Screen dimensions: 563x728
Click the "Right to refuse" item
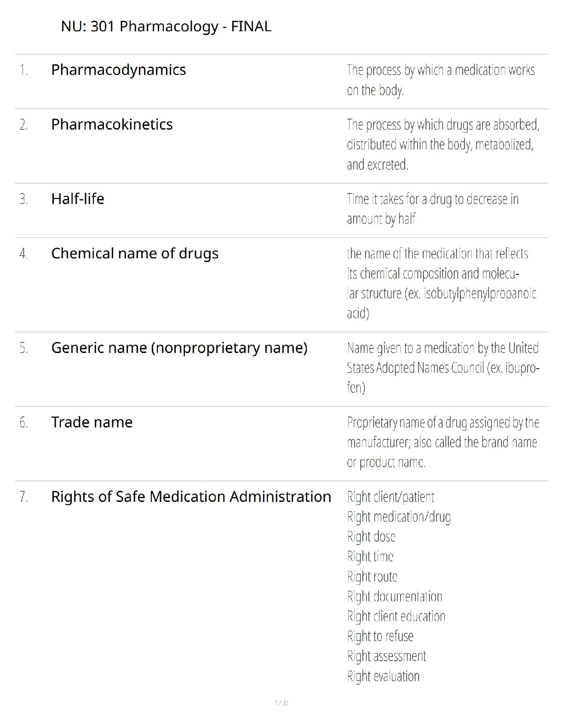[380, 637]
